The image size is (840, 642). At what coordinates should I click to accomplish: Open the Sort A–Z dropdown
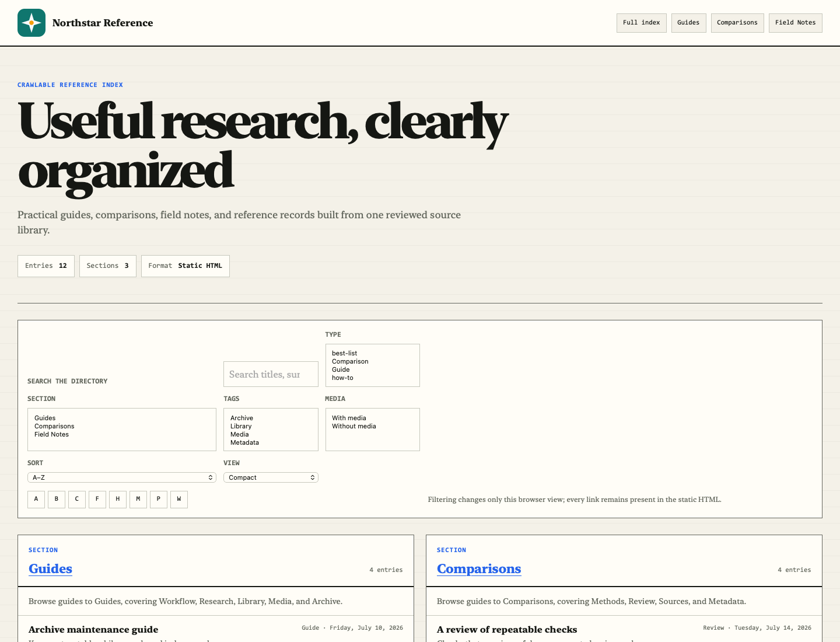[x=122, y=477]
